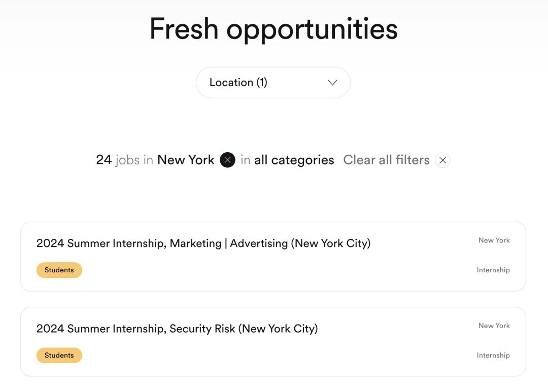The image size is (548, 392).
Task: Click the chevron arrow in Location dropdown
Action: tap(332, 83)
